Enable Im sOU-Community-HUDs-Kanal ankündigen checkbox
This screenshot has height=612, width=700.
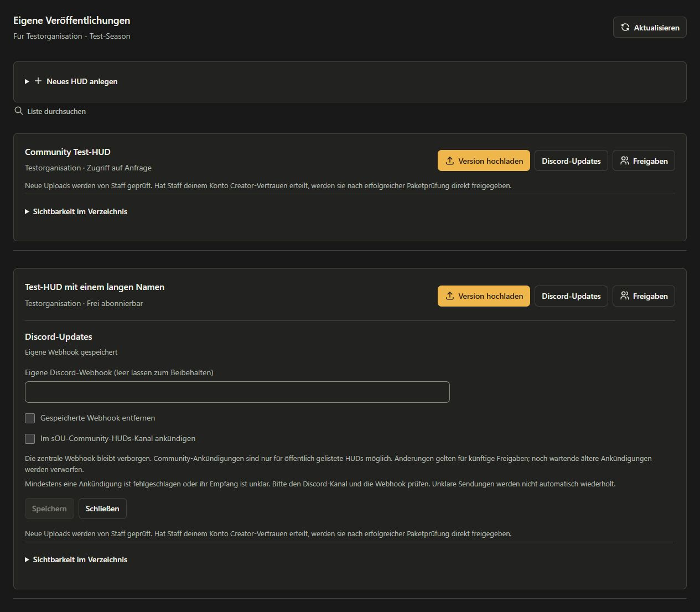(x=30, y=438)
